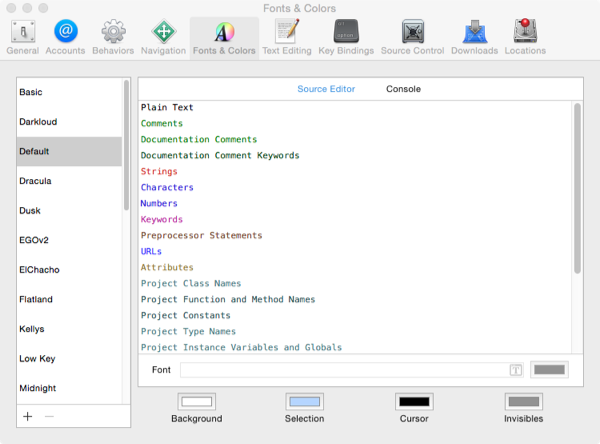Open the Source Control preferences pane
Viewport: 600px width, 444px height.
(x=412, y=38)
